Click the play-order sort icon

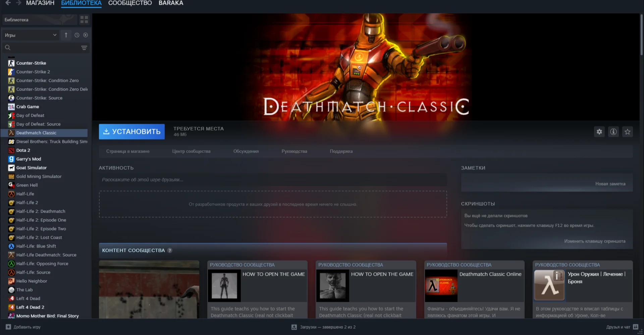pos(86,35)
